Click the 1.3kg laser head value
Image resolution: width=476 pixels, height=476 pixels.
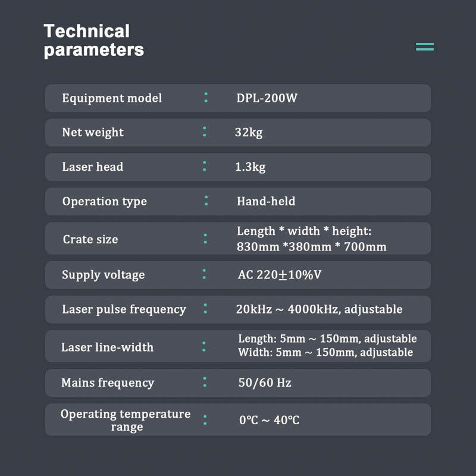point(250,167)
